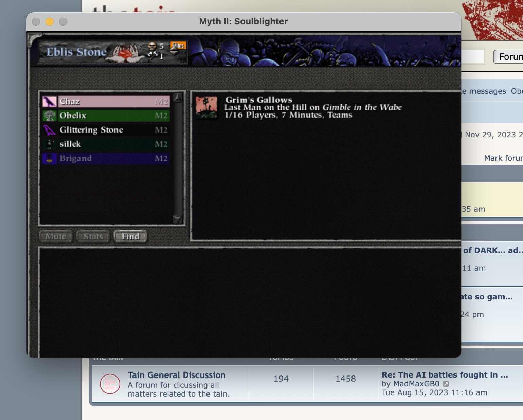
Task: Click the Stats button
Action: coord(93,236)
